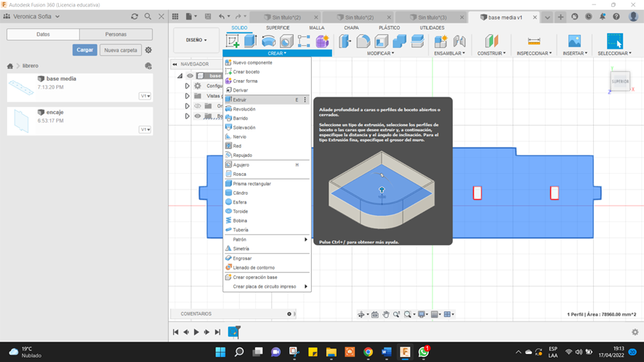Screen dimensions: 644x362
Task: Select Extruir in the Crear menu
Action: click(240, 100)
